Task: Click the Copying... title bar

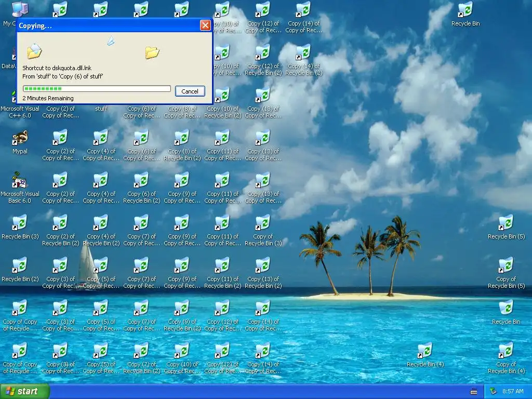Action: [109, 25]
